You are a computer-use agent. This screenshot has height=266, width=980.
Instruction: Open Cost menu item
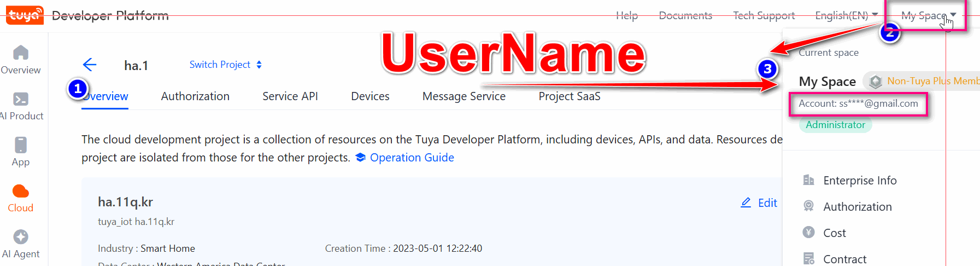pyautogui.click(x=835, y=233)
